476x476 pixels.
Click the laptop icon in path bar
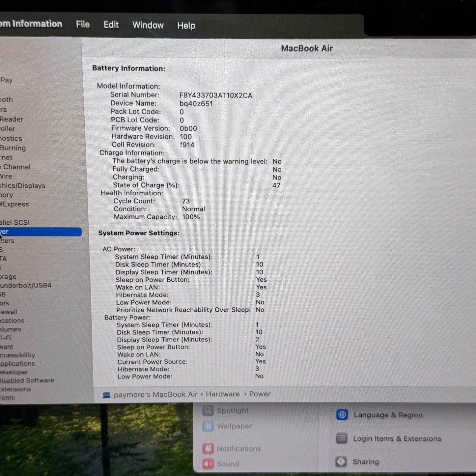pyautogui.click(x=106, y=395)
